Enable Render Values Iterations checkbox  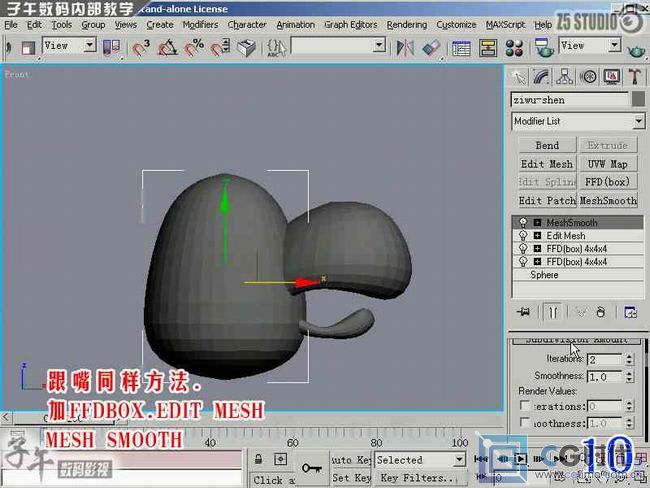[525, 405]
